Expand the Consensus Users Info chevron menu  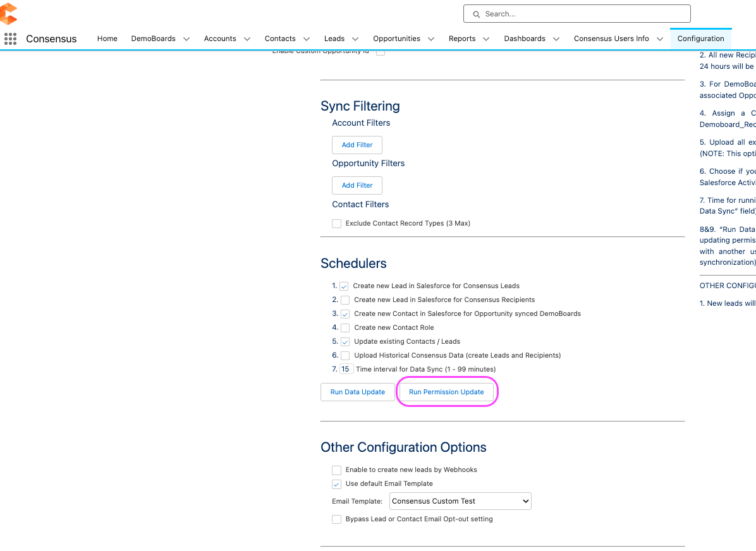659,39
